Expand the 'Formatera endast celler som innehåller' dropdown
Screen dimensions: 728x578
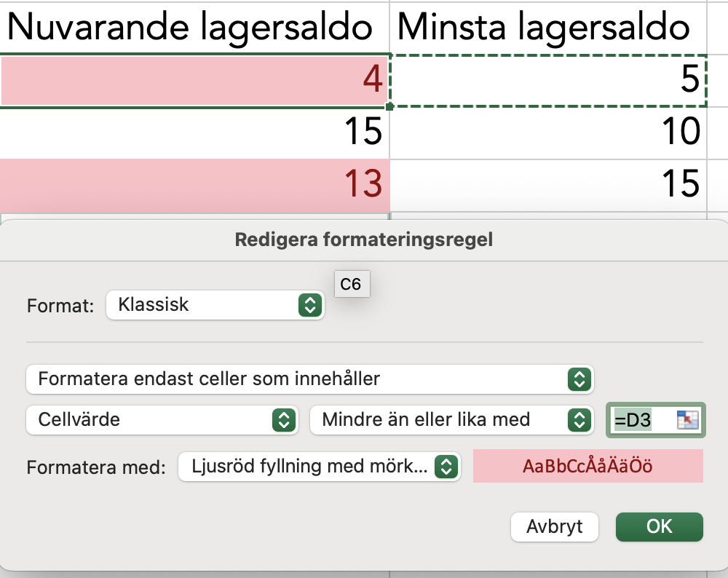[x=309, y=379]
